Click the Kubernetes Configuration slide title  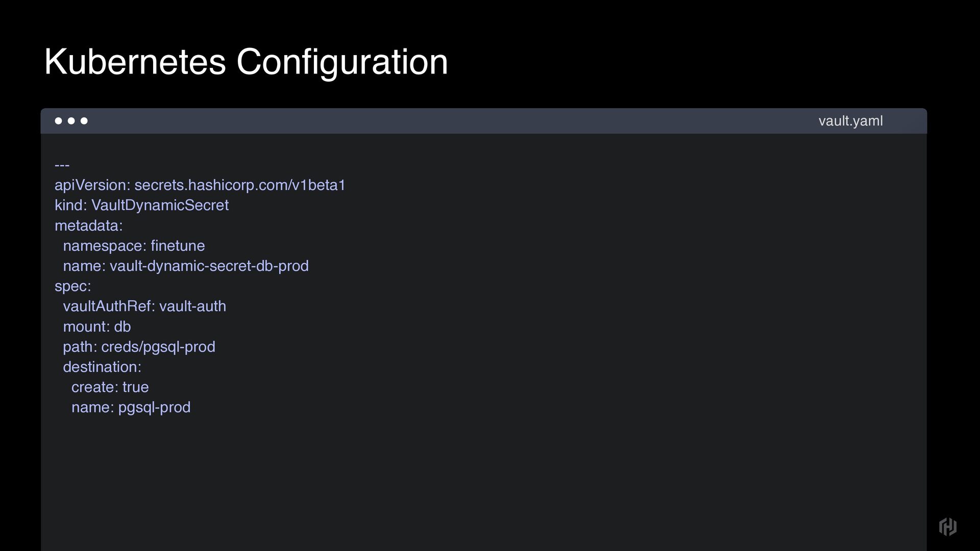[x=246, y=62]
